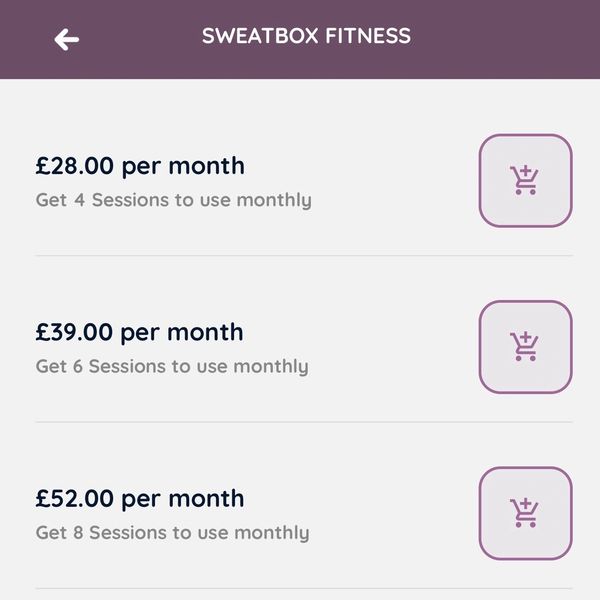Screen dimensions: 600x600
Task: Add the £52.00 monthly plan to cart
Action: [x=525, y=513]
